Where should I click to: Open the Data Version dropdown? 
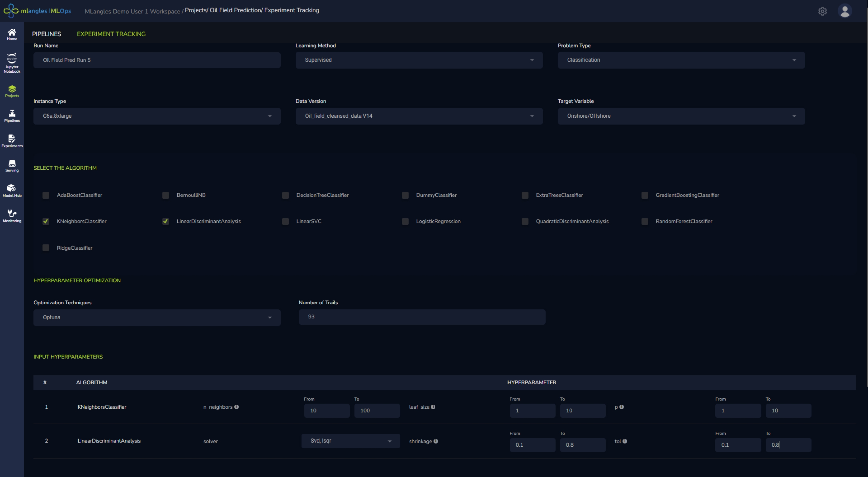(419, 116)
